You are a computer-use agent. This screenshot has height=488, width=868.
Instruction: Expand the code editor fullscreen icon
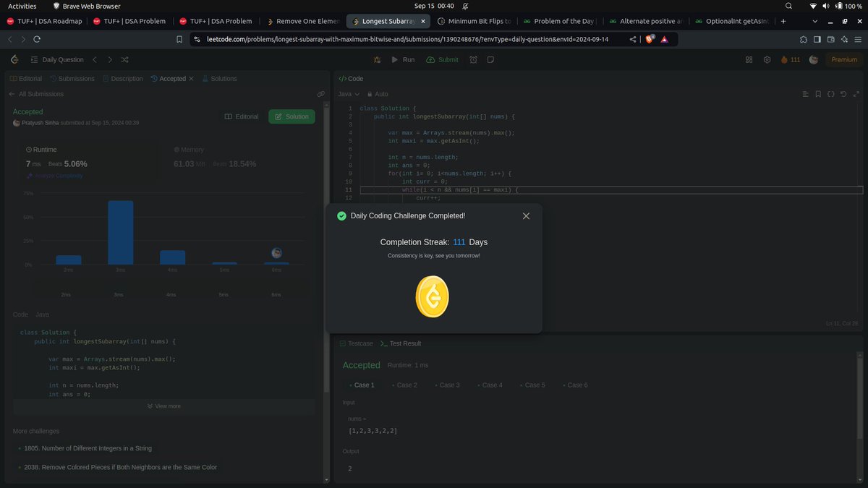(x=856, y=94)
